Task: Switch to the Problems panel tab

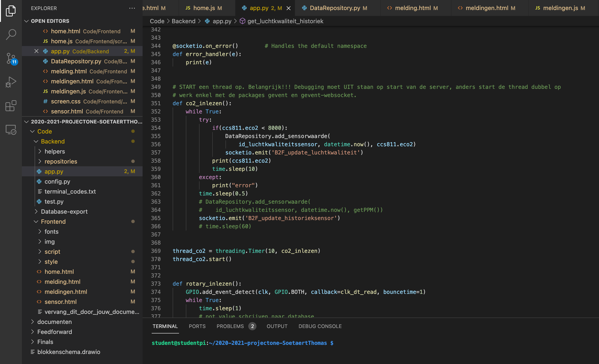Action: point(230,326)
